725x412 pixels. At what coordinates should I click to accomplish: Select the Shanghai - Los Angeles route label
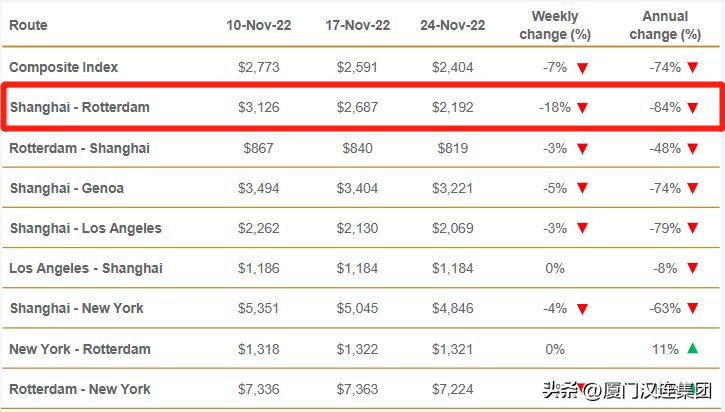click(85, 228)
